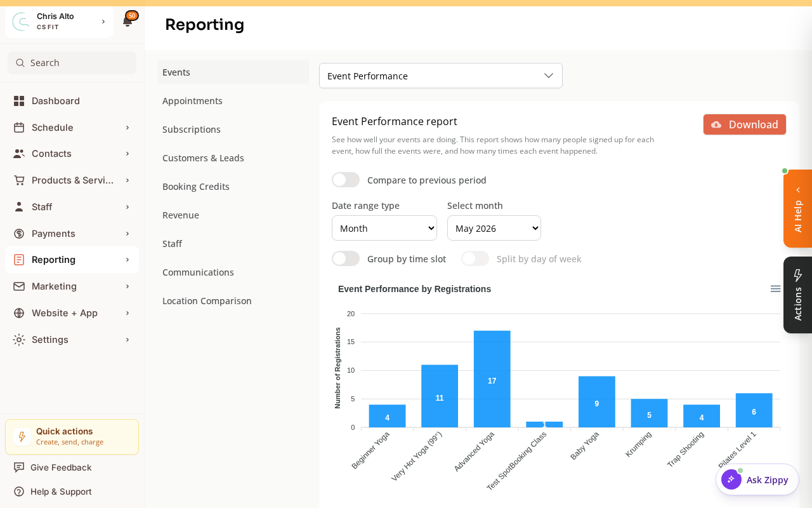Click the Quick actions lightning icon
This screenshot has height=508, width=812.
click(x=22, y=437)
